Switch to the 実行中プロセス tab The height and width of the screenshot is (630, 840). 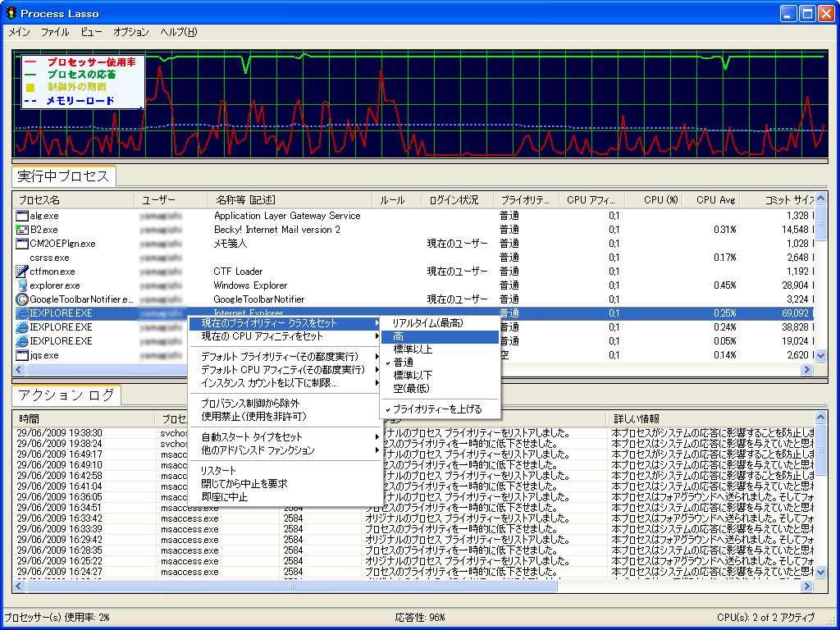(x=63, y=176)
